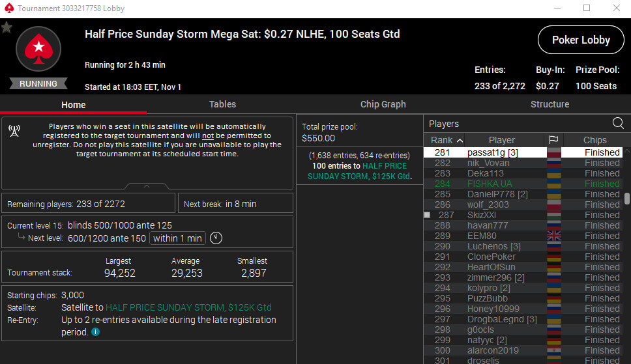Click the clock icon beside next level
This screenshot has height=364, width=631.
pos(216,238)
